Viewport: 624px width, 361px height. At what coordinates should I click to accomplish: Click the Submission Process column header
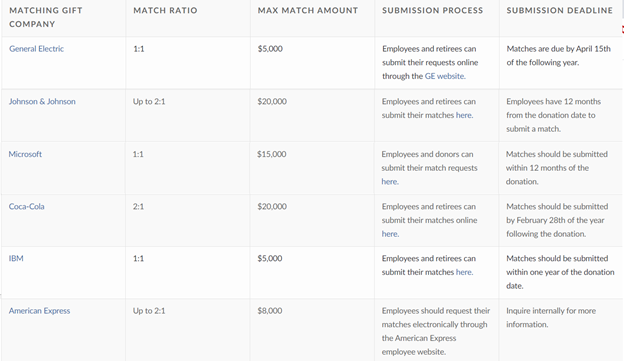click(x=433, y=10)
